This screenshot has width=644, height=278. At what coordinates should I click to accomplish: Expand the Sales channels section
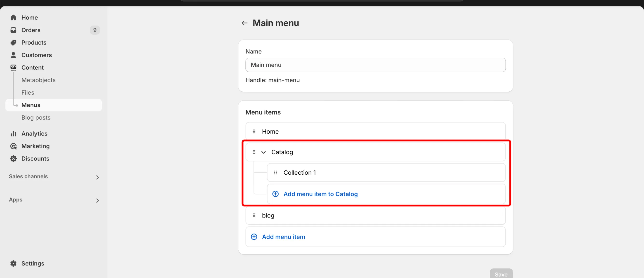[x=97, y=177]
